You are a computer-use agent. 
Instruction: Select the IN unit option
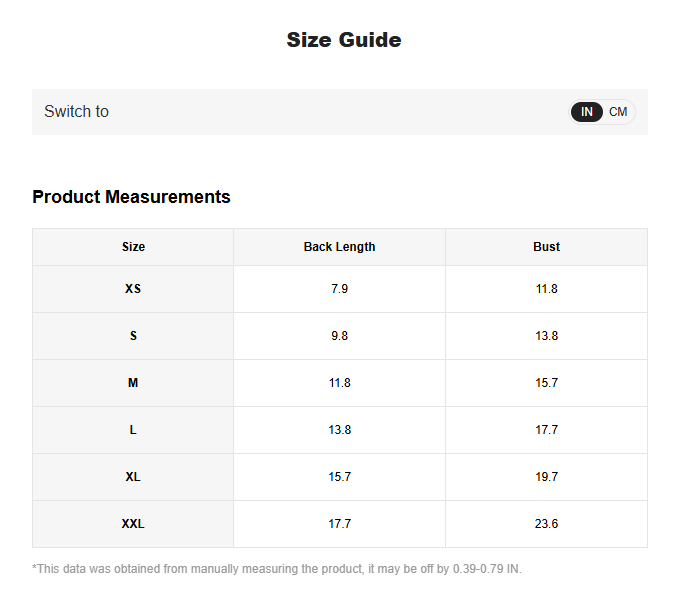click(587, 112)
